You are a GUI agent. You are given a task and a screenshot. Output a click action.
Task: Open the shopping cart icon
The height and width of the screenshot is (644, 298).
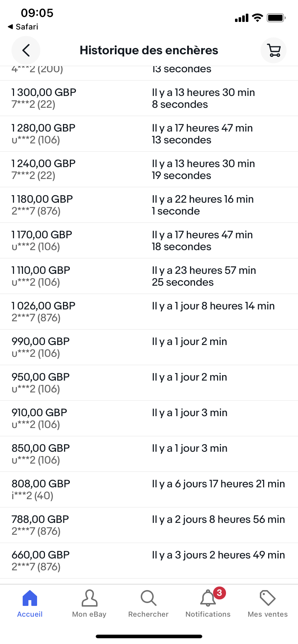coord(274,50)
